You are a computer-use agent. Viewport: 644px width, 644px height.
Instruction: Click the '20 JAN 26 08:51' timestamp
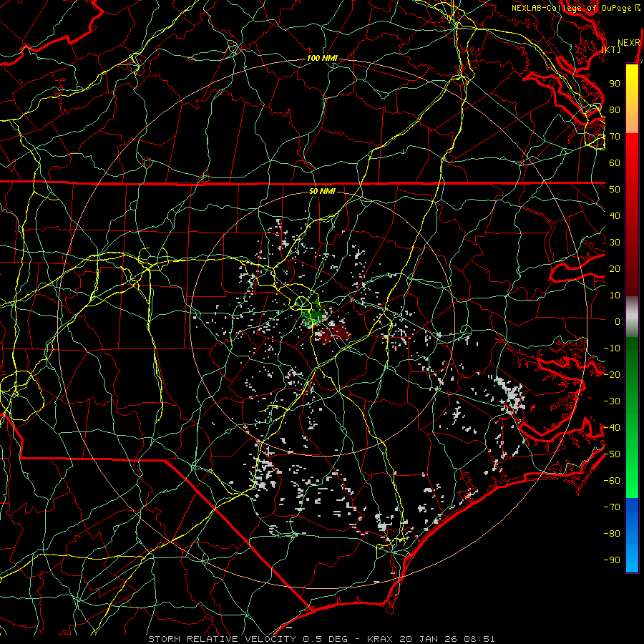pos(447,639)
